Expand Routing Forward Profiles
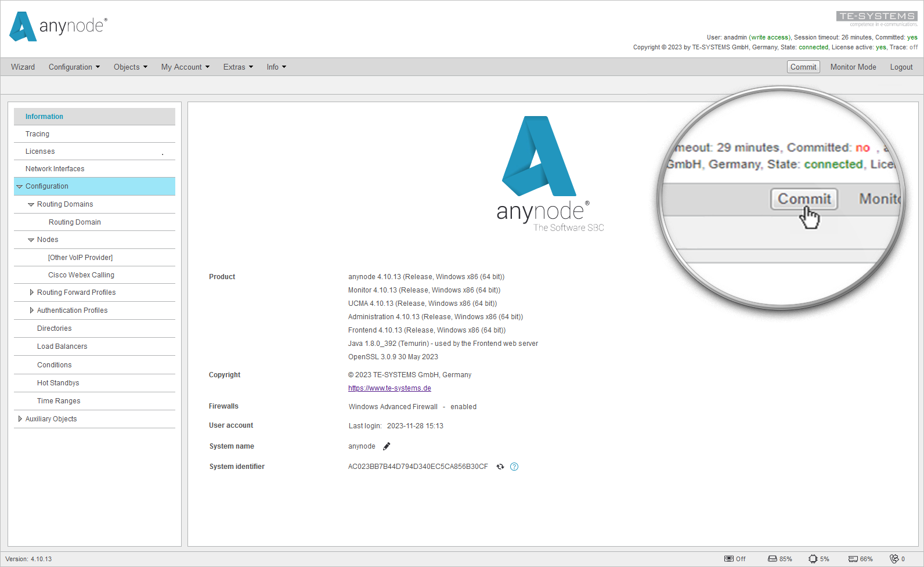Screen dimensions: 924x567 click(x=31, y=292)
